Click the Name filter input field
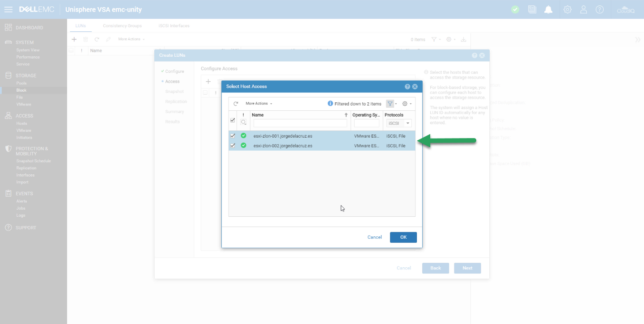The width and height of the screenshot is (644, 324). (x=300, y=123)
